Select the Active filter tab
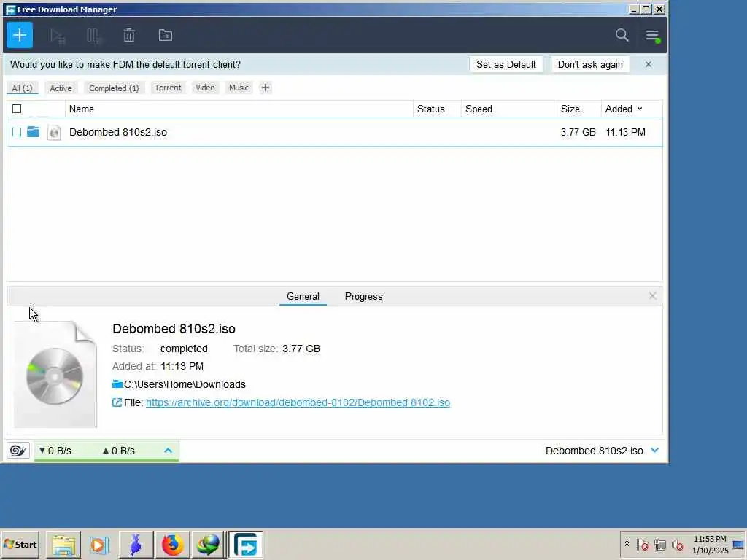The height and width of the screenshot is (560, 747). click(x=61, y=88)
